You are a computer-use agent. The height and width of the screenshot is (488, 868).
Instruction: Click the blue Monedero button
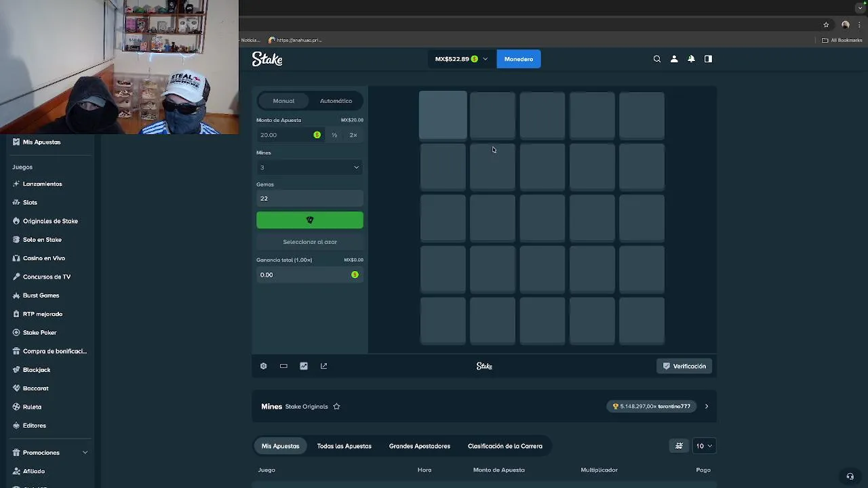519,59
